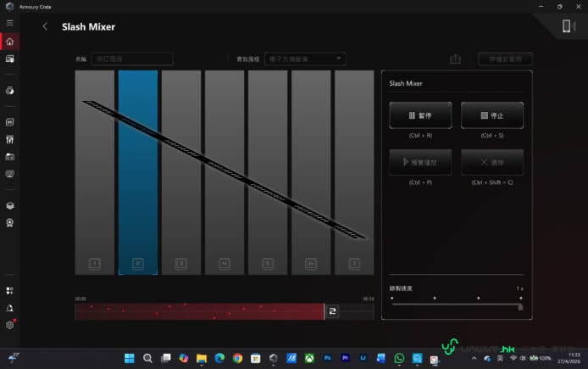
Task: Go back from Slash Mixer page
Action: click(x=45, y=26)
